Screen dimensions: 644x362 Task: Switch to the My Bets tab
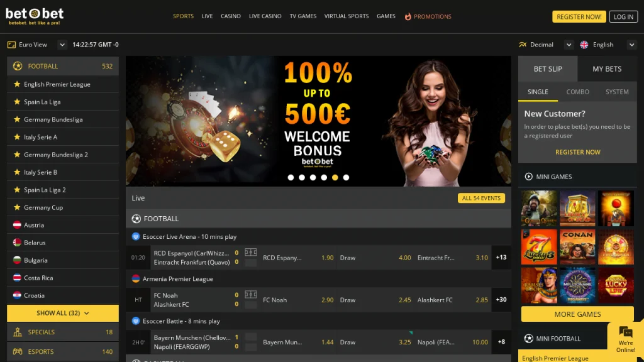(607, 69)
